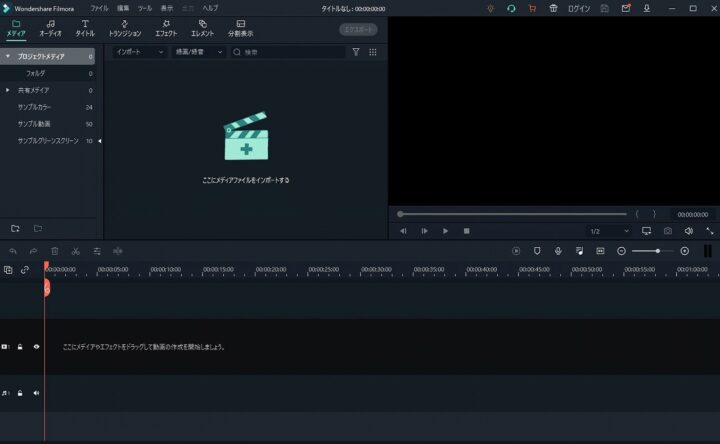Mute the audio track speaker icon

(x=36, y=393)
